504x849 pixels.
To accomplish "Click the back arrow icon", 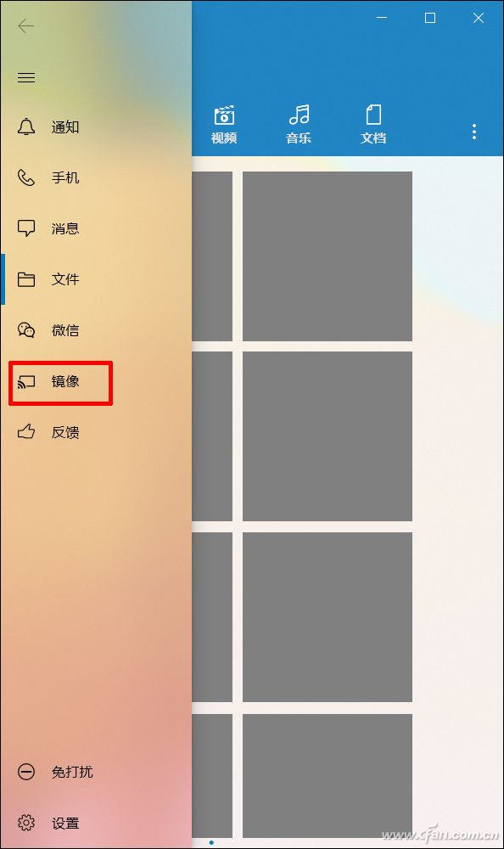I will (x=26, y=26).
